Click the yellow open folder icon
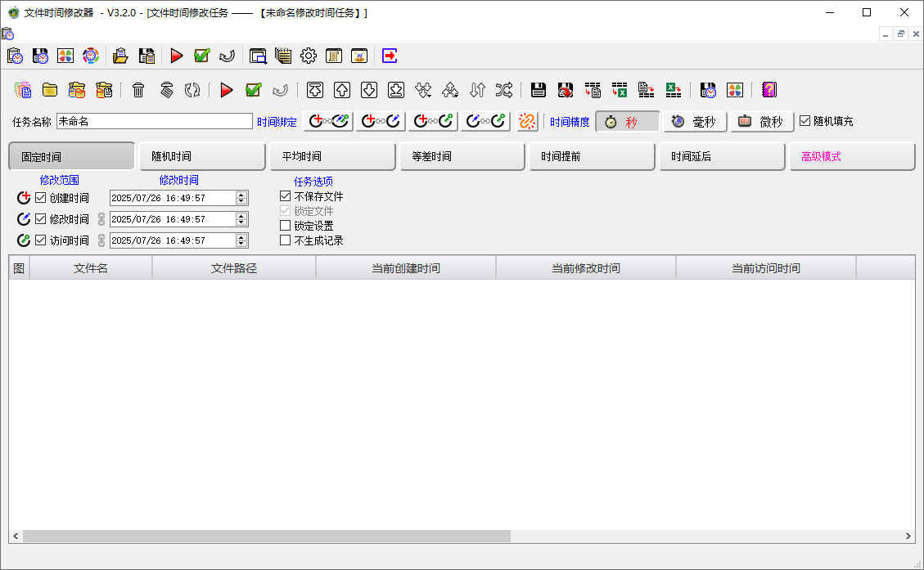This screenshot has width=924, height=570. click(50, 90)
